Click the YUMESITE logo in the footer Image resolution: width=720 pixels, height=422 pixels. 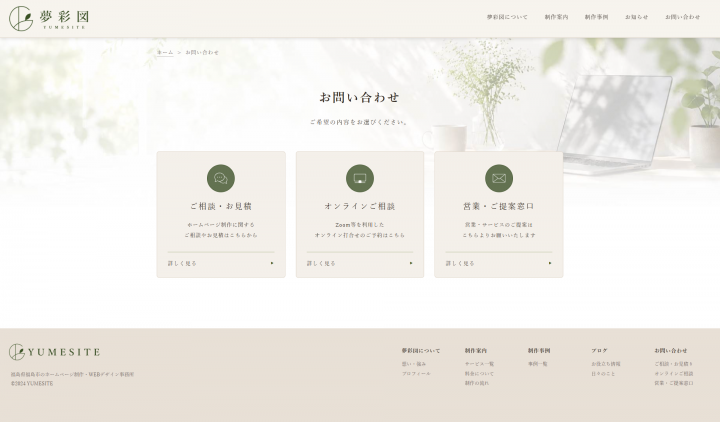click(x=54, y=352)
